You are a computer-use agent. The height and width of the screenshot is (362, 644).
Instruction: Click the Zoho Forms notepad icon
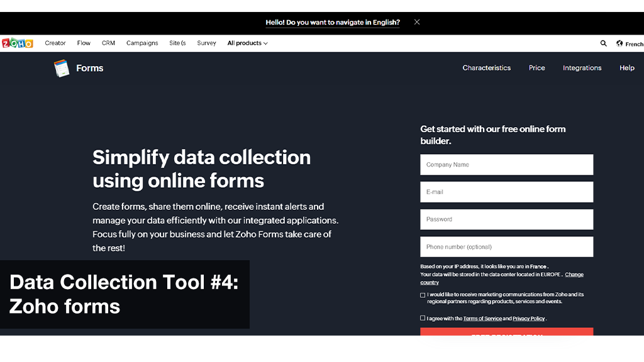point(62,68)
